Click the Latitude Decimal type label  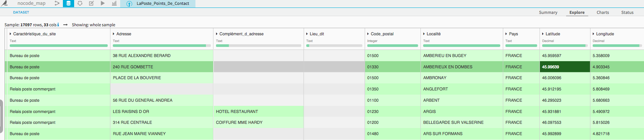[x=548, y=41]
